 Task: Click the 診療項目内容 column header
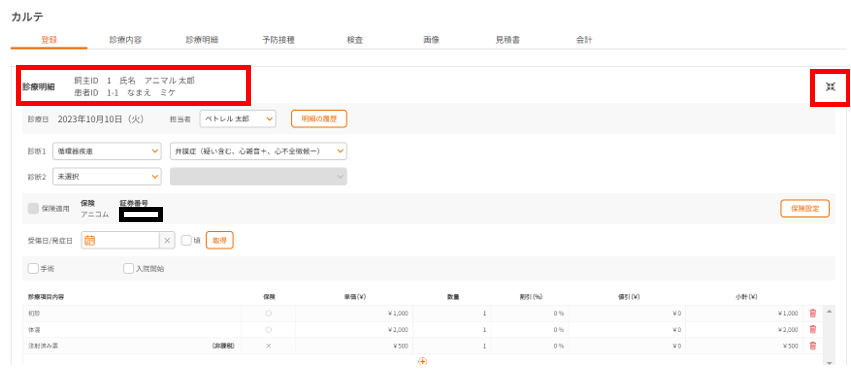(x=47, y=297)
